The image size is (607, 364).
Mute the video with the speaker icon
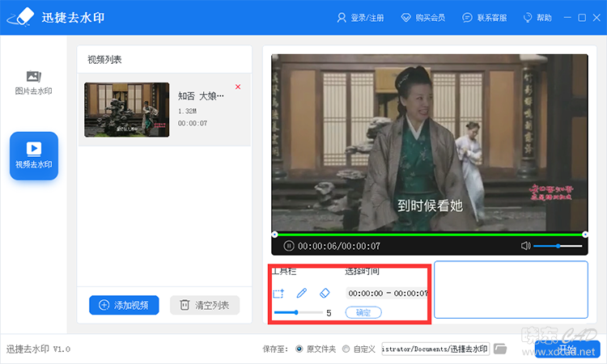526,246
